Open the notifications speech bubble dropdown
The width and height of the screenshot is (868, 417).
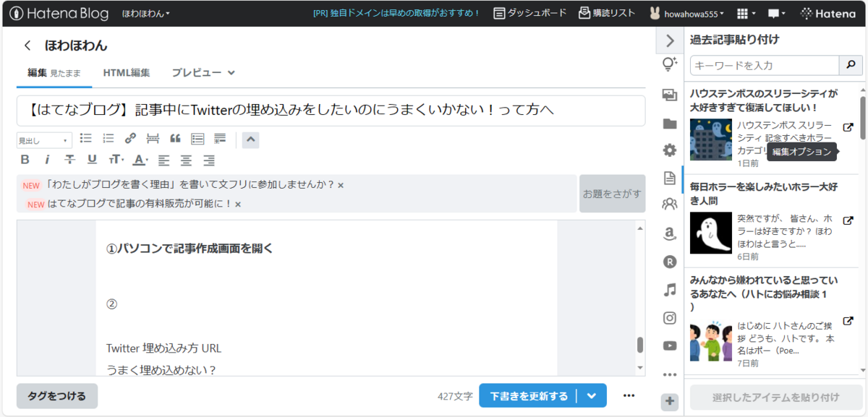click(777, 13)
